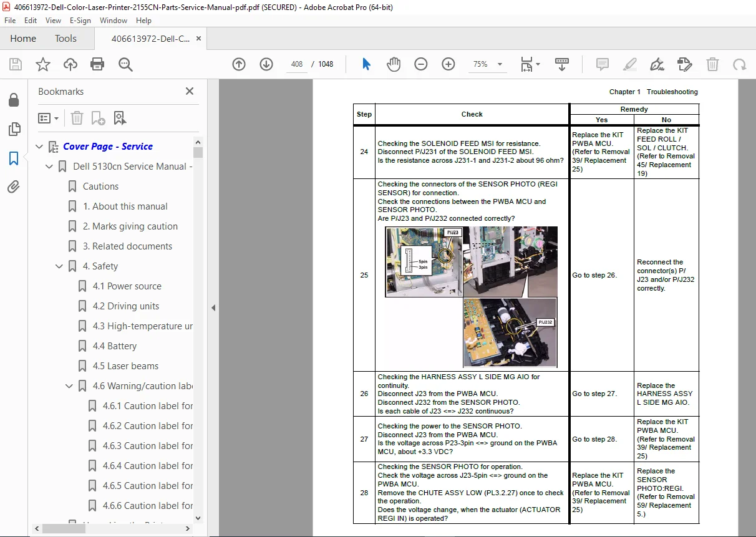The height and width of the screenshot is (537, 756).
Task: Collapse 4.6 Warning/caution labels node
Action: (69, 386)
